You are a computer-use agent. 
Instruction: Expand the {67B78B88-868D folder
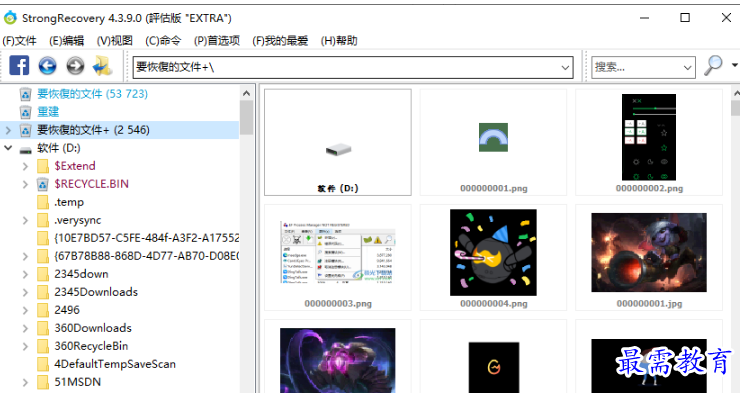click(25, 256)
